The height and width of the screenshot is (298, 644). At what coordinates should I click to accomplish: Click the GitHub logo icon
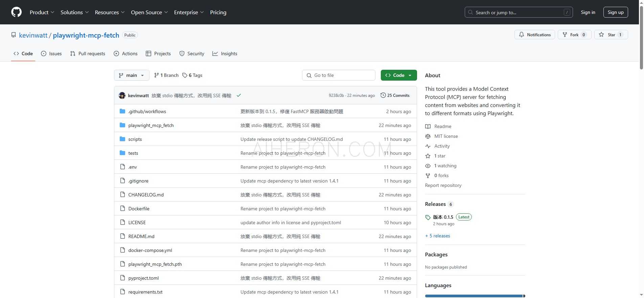(16, 12)
